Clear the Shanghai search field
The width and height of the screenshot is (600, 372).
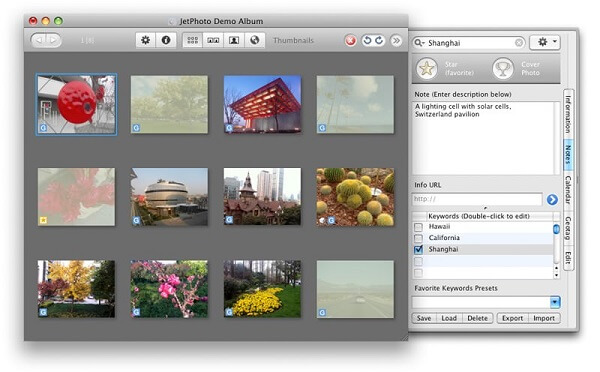[518, 42]
